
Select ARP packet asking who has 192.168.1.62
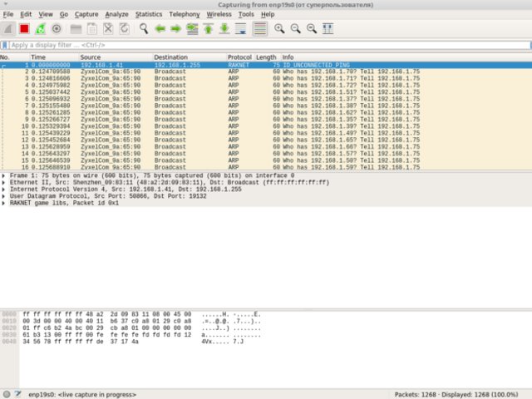click(x=266, y=113)
